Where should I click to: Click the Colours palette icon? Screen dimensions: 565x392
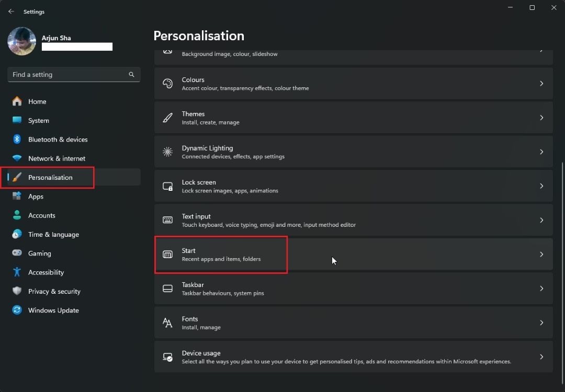[x=167, y=83]
